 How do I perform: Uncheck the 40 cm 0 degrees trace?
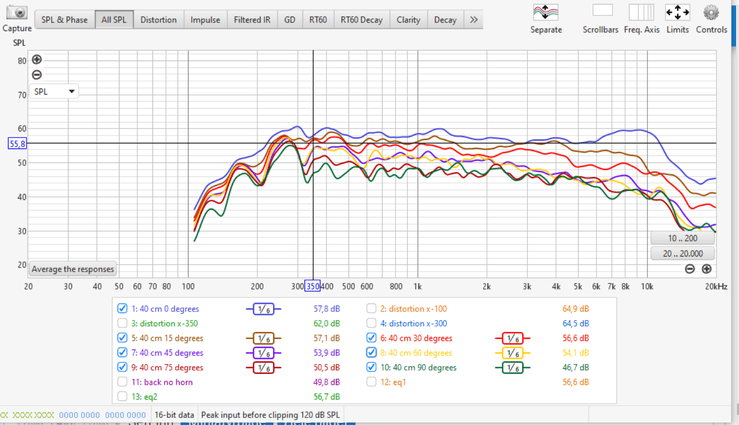122,308
